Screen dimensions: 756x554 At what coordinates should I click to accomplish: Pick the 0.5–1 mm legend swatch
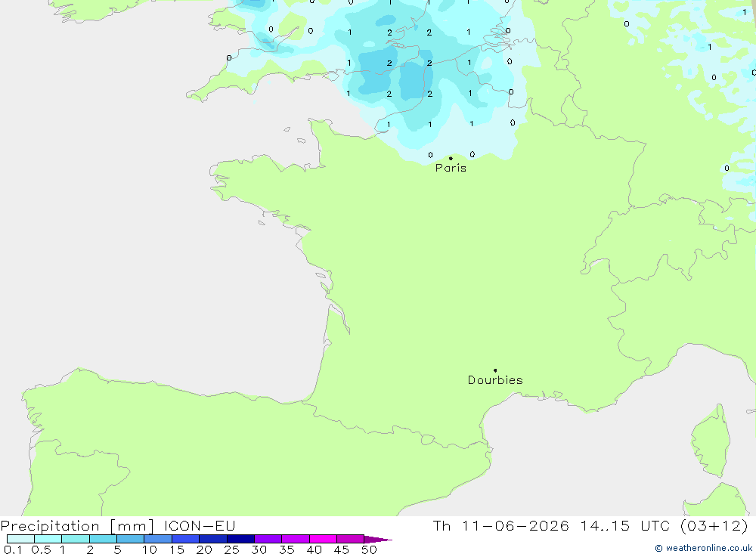[48, 539]
